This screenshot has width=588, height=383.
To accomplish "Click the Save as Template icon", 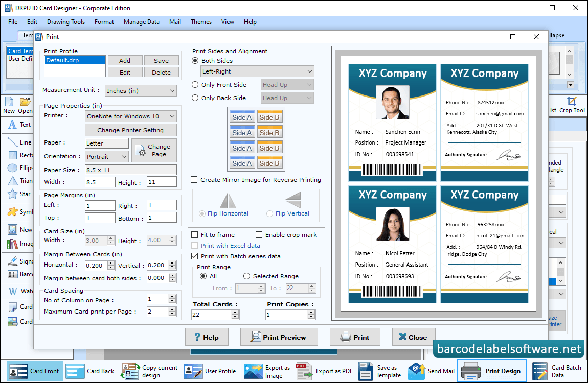I will [365, 371].
